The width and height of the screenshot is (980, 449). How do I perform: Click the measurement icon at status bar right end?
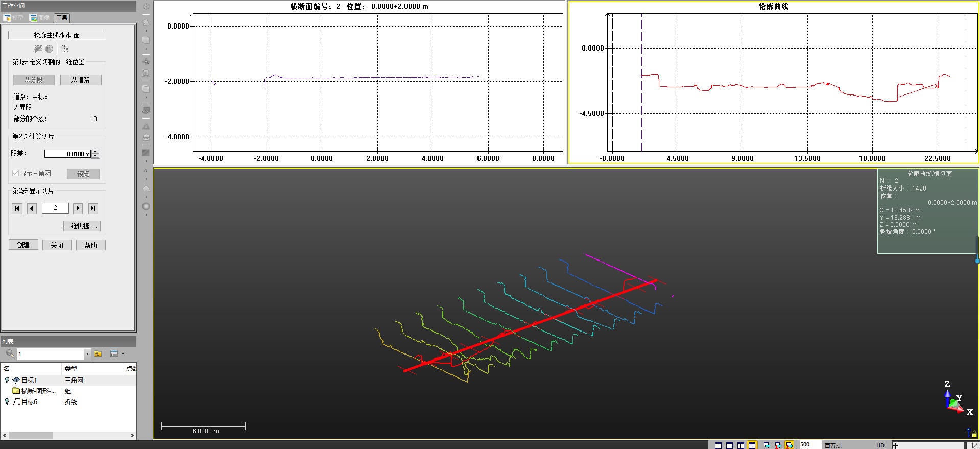[x=974, y=445]
